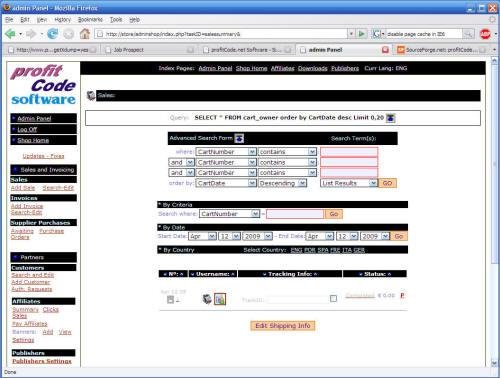This screenshot has height=378, width=500.
Task: Open the cart icon in the order row
Action: tap(207, 299)
